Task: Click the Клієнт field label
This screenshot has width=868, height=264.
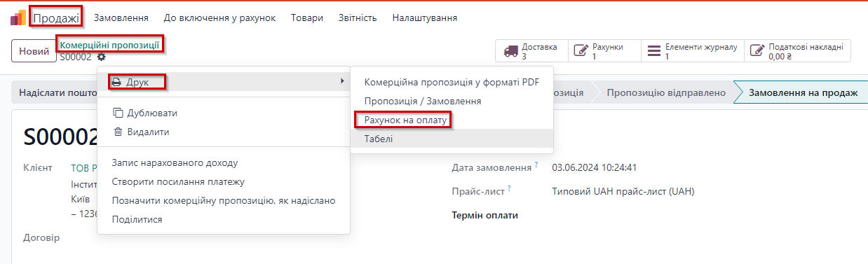Action: (37, 168)
